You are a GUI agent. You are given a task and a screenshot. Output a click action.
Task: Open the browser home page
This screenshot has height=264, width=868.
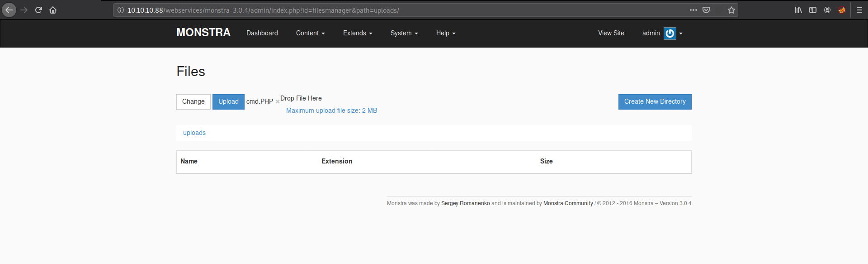pyautogui.click(x=53, y=10)
